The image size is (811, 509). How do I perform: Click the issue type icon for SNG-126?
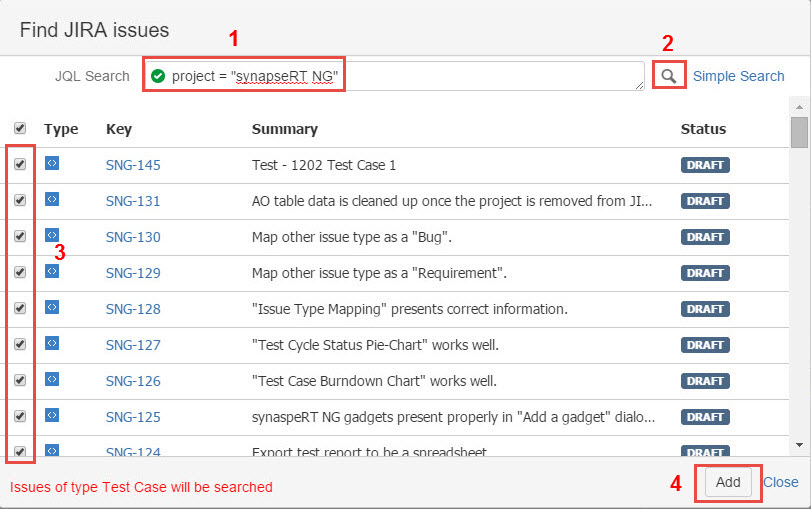pyautogui.click(x=52, y=380)
